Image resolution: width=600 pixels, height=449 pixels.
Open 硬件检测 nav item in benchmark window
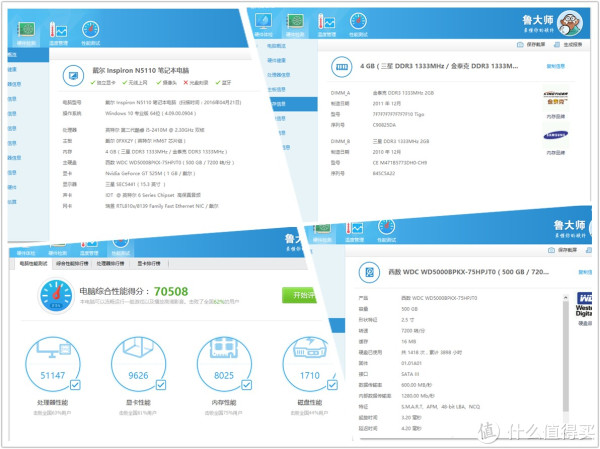click(58, 249)
